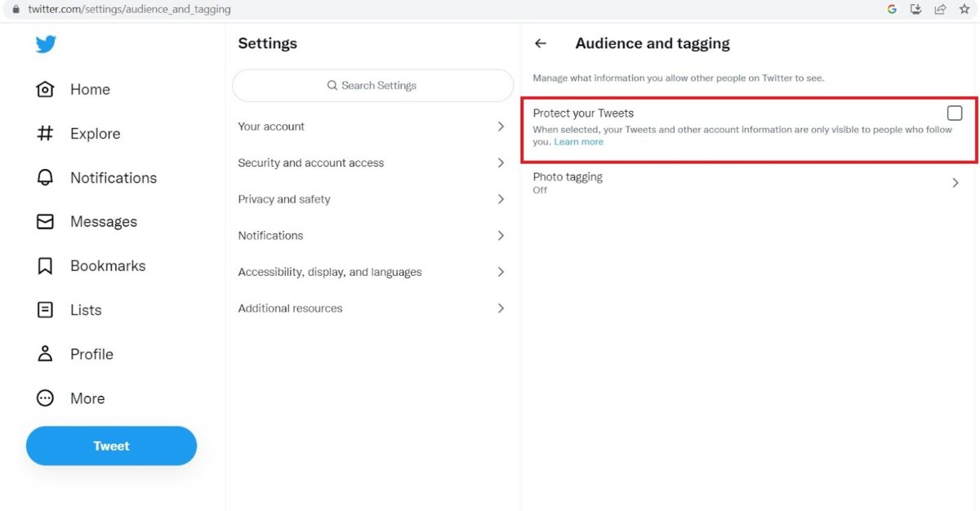Click the Messages envelope icon
This screenshot has height=511, width=980.
click(x=45, y=222)
